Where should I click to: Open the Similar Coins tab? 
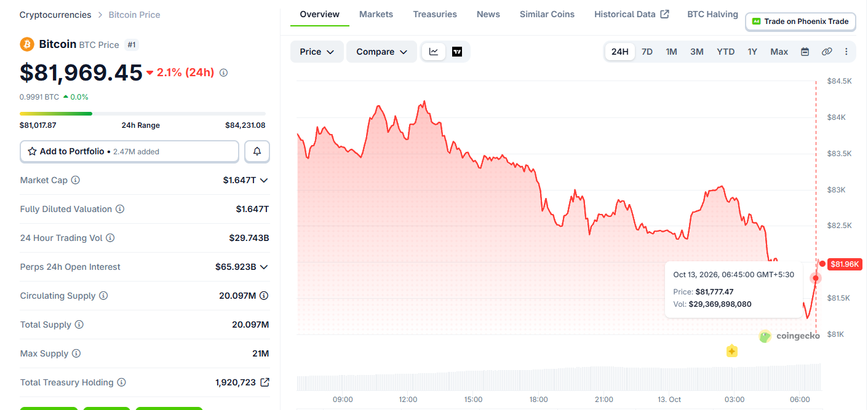tap(547, 14)
